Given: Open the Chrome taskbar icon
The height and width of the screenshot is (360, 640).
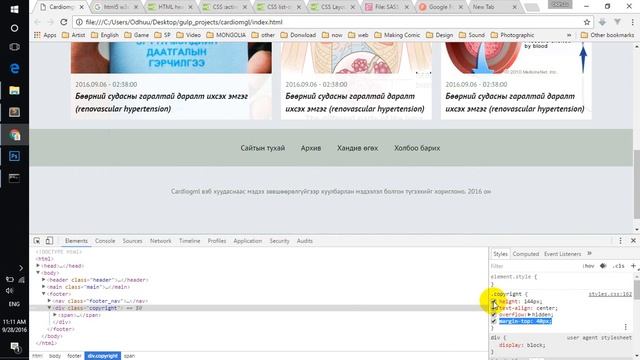Looking at the screenshot, I should pos(14,134).
